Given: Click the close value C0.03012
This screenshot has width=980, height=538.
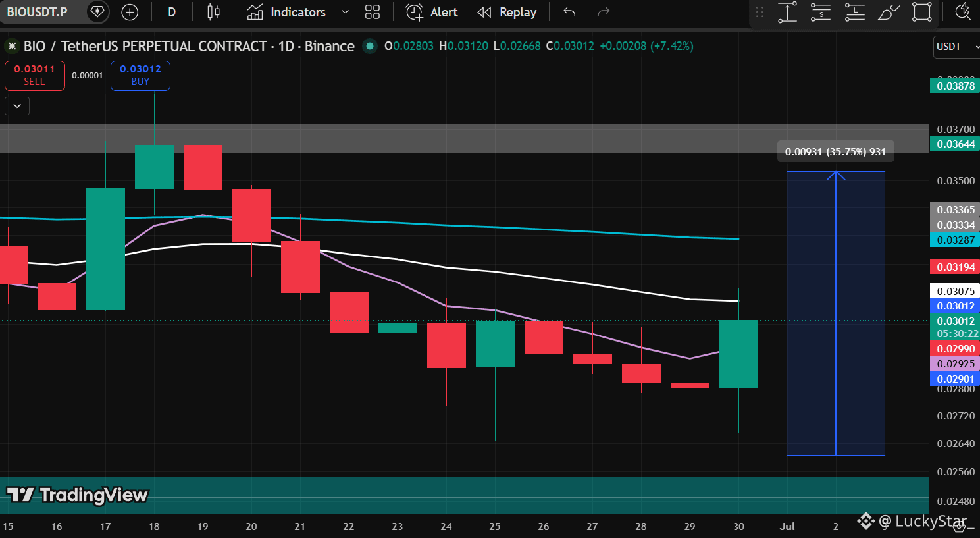Looking at the screenshot, I should click(x=570, y=46).
